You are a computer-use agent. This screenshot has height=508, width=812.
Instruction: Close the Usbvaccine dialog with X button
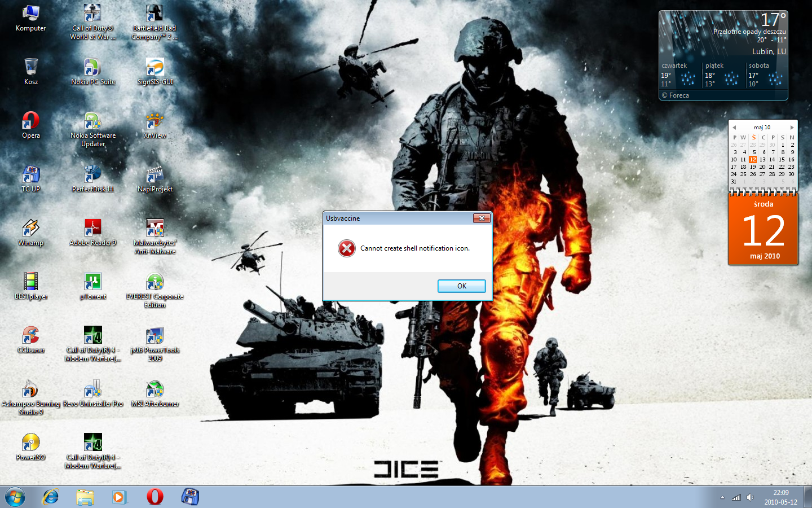pyautogui.click(x=482, y=218)
